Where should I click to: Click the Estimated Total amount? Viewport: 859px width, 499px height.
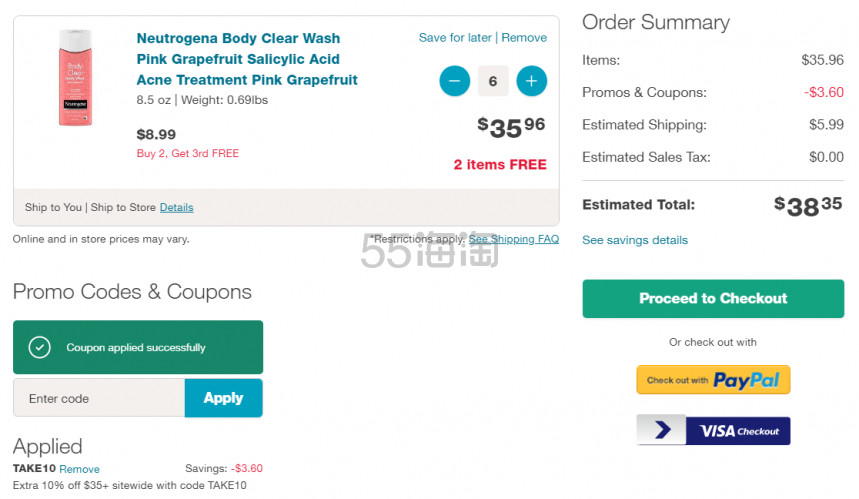[809, 205]
